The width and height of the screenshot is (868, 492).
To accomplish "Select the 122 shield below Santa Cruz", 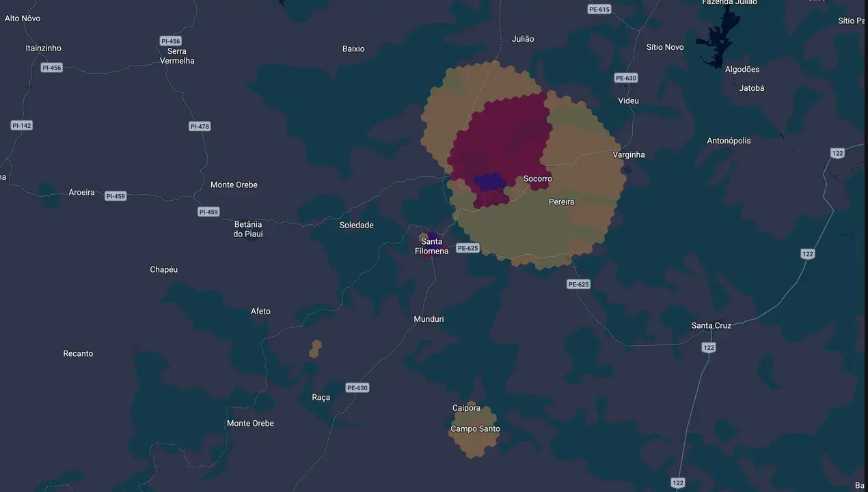I will (709, 348).
